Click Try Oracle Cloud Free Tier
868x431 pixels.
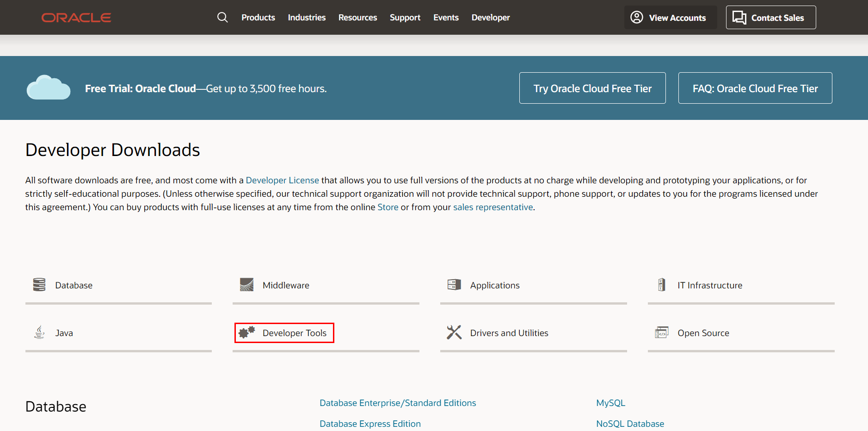[x=592, y=88]
